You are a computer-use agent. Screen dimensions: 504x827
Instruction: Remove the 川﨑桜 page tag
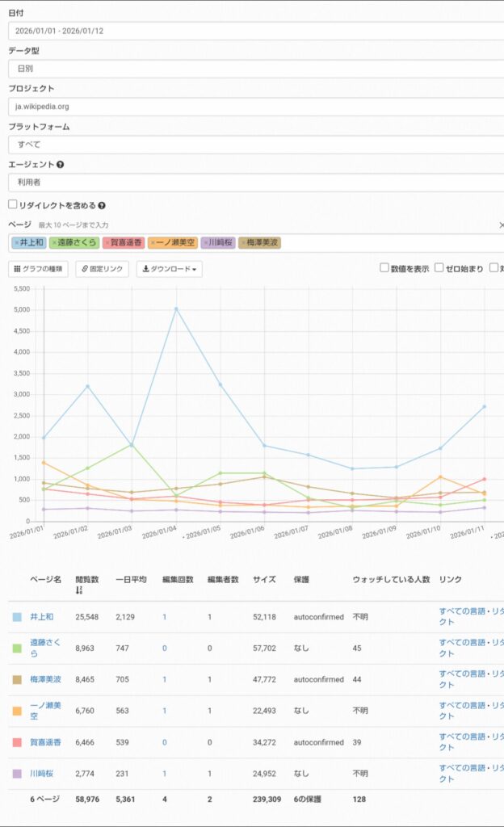click(206, 242)
